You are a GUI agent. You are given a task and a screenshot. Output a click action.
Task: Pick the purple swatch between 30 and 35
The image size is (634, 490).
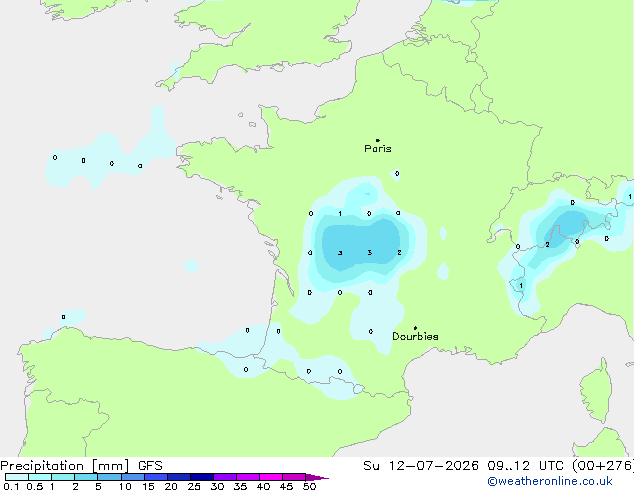(x=225, y=477)
